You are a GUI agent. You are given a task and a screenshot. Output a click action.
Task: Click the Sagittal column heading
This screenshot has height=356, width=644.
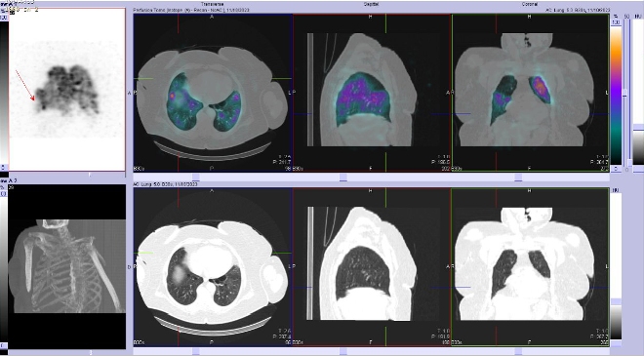(371, 4)
